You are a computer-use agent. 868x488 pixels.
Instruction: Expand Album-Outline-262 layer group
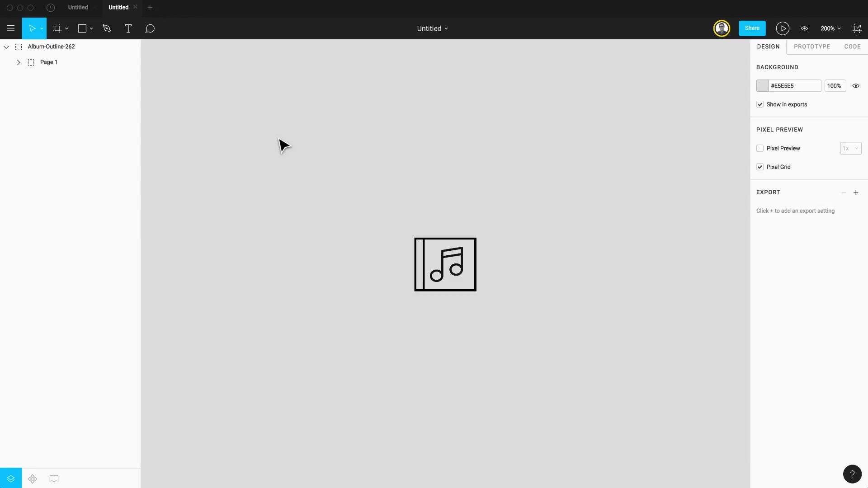click(6, 47)
